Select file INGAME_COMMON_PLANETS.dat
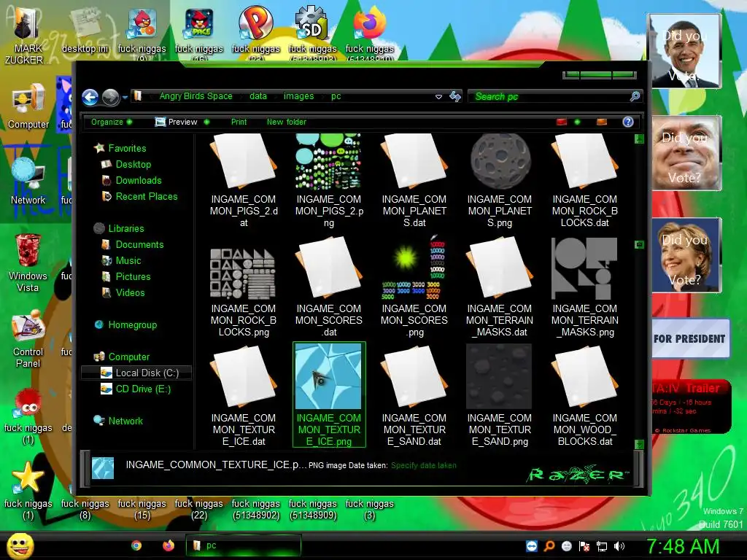 [x=414, y=181]
